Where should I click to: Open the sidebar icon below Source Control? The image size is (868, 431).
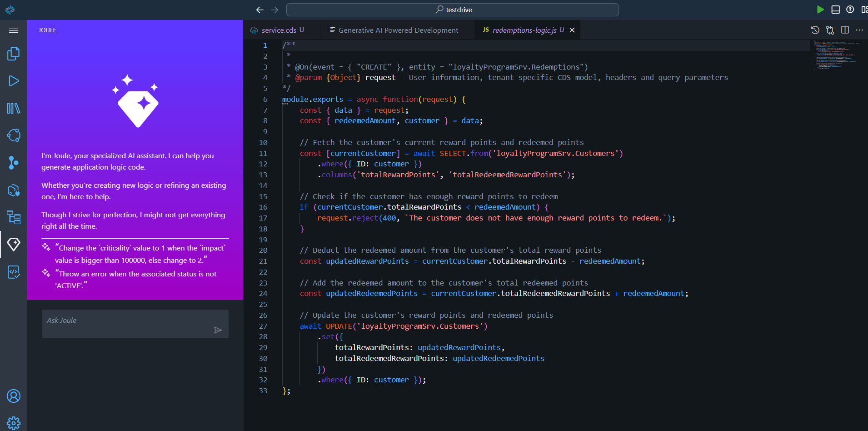pyautogui.click(x=14, y=190)
